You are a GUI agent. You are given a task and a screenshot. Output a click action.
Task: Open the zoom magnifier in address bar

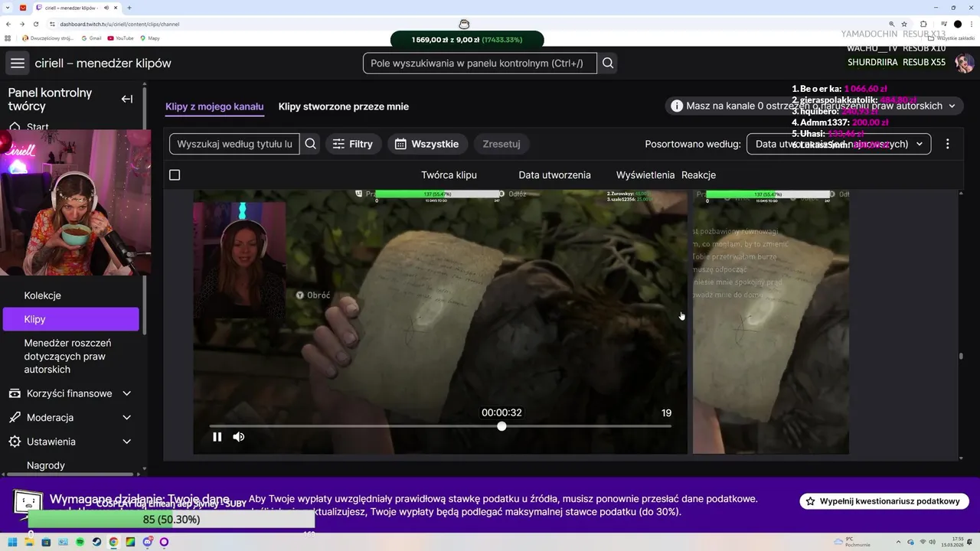tap(890, 24)
